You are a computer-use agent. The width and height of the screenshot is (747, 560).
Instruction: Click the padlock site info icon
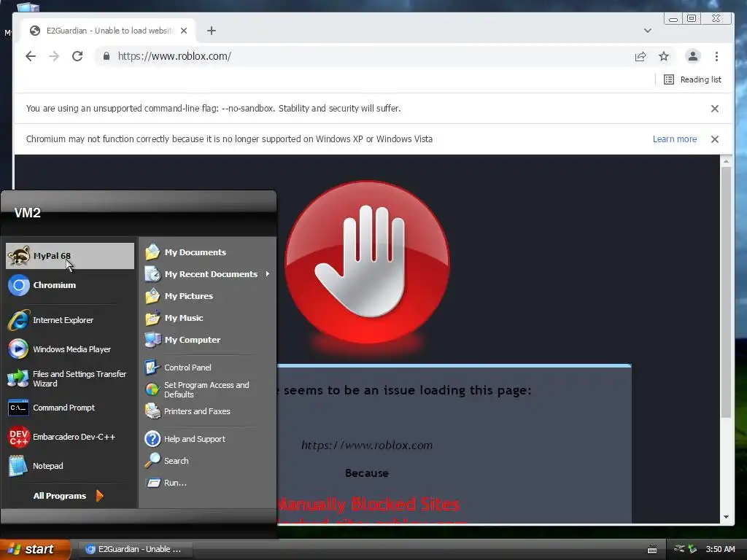(107, 56)
